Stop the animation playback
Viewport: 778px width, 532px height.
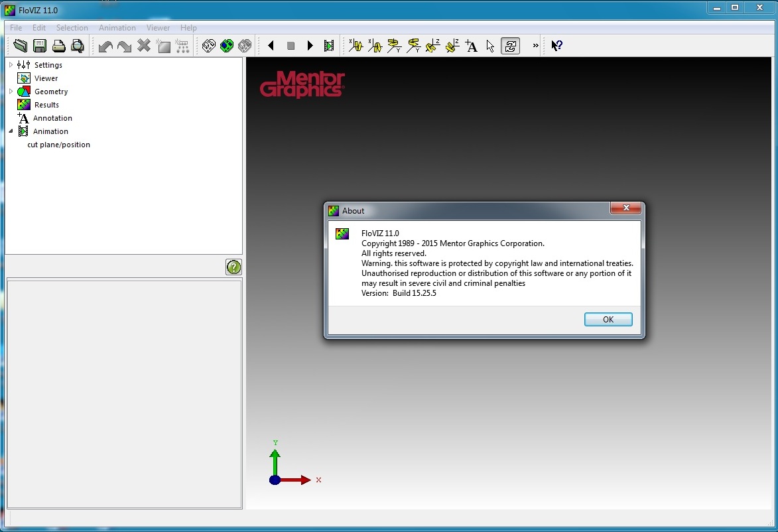click(291, 46)
